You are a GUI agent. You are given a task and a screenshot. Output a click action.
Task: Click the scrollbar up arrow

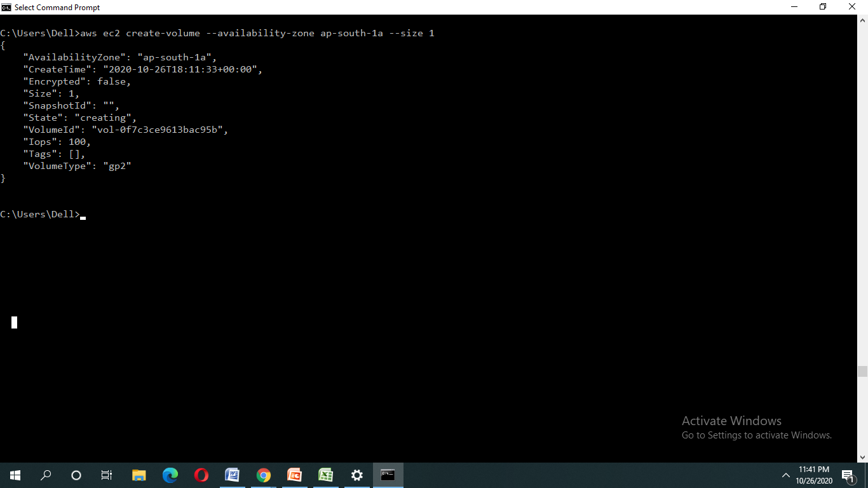862,20
